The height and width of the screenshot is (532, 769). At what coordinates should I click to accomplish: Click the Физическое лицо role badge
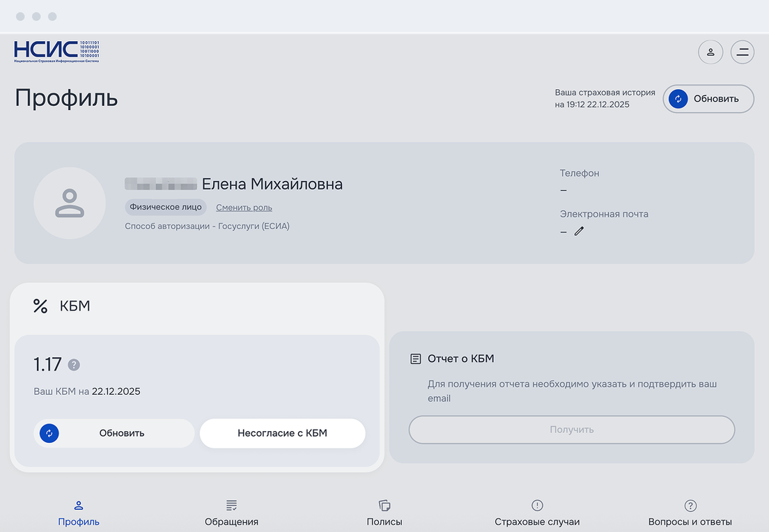[166, 207]
